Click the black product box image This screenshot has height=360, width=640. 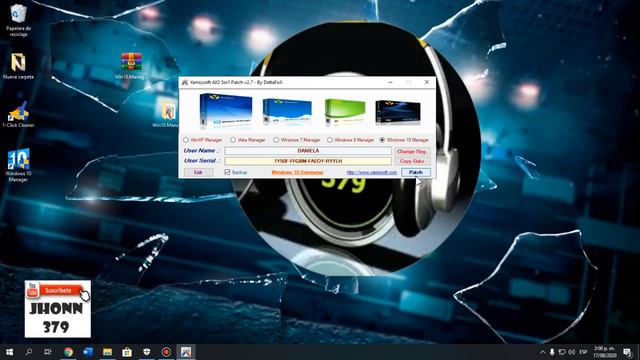tap(398, 112)
